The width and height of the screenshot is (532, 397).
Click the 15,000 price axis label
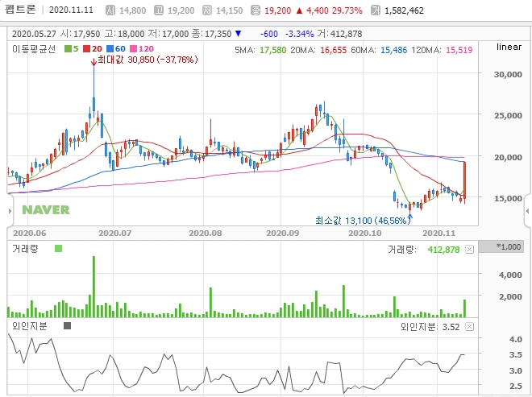pos(508,198)
